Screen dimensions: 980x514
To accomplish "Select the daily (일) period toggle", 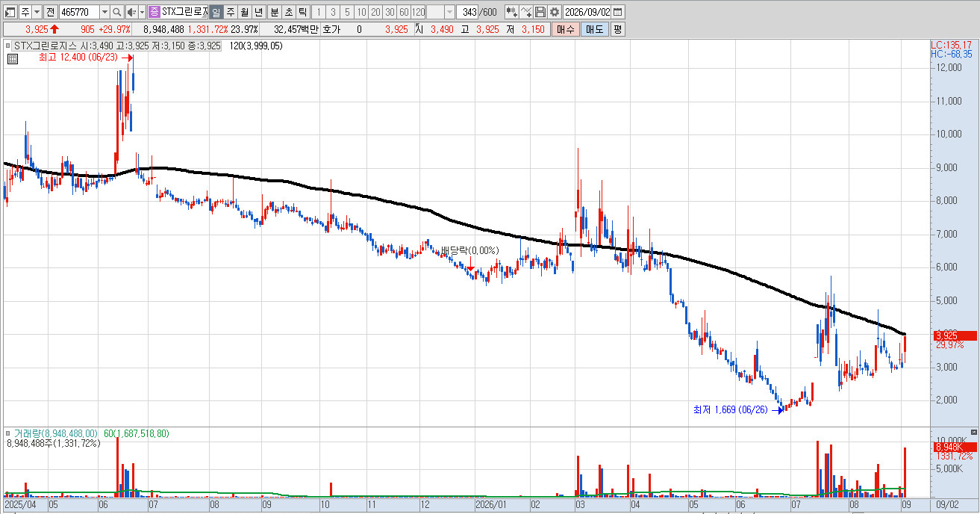I will pos(216,12).
